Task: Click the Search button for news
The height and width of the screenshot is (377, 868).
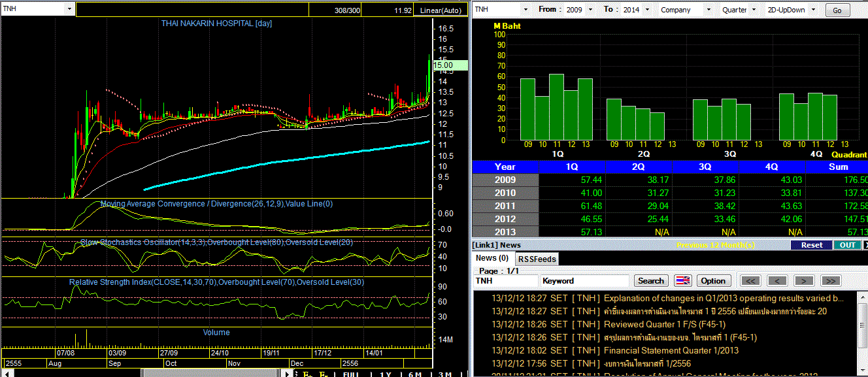Action: coord(650,281)
